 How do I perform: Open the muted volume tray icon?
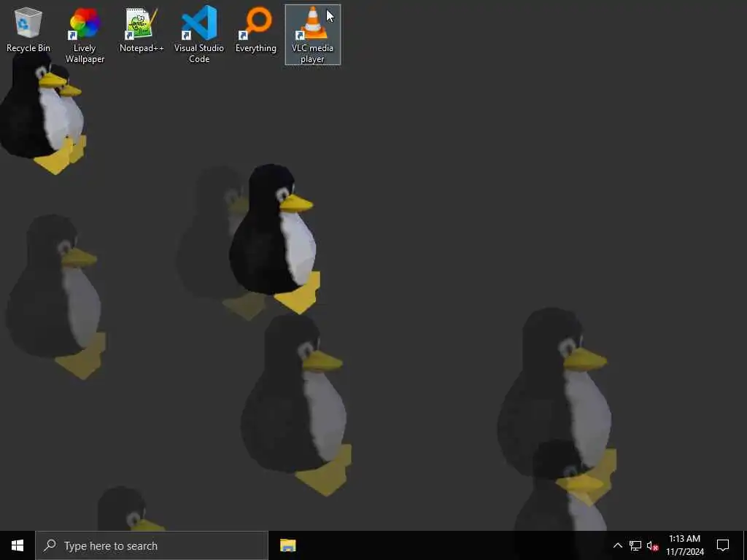[x=653, y=545]
